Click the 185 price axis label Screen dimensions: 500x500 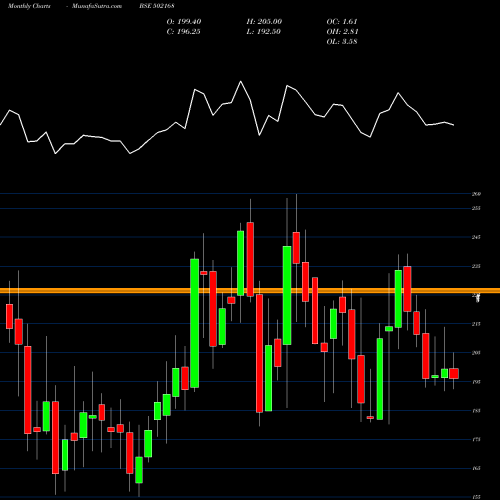(x=476, y=411)
